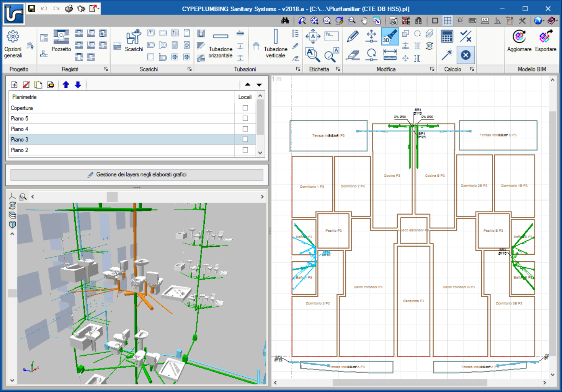Click the wrench and screwdriver settings icon
The width and height of the screenshot is (562, 392).
point(522,21)
